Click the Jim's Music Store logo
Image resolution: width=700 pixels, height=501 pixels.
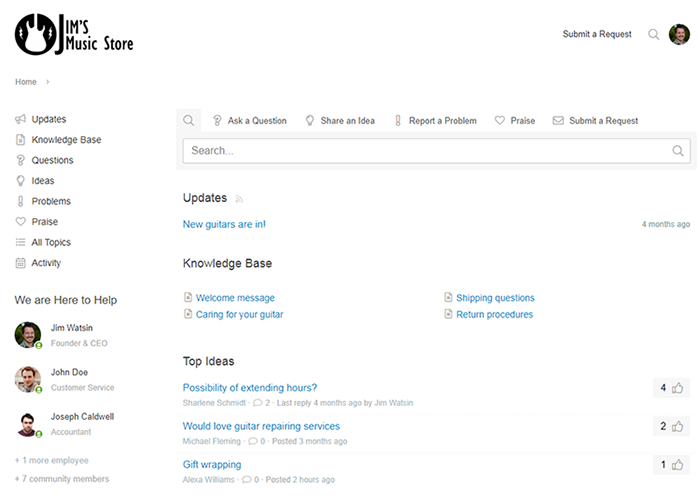[74, 34]
